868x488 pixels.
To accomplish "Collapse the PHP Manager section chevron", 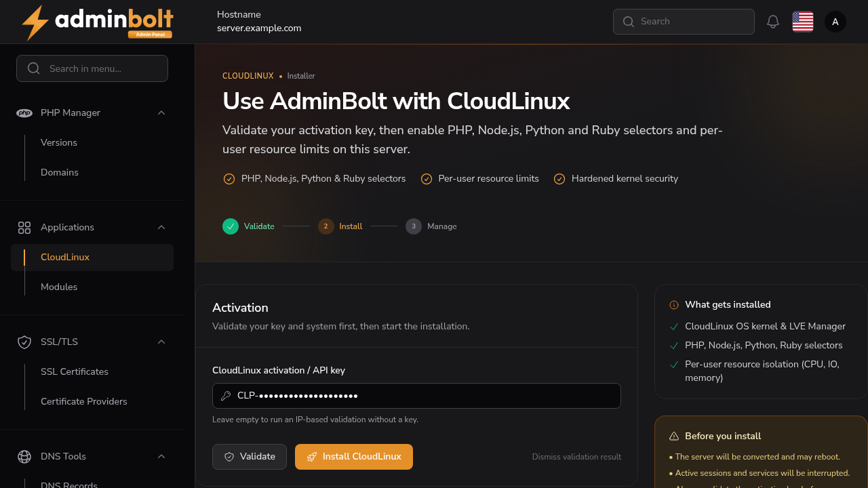I will (161, 113).
